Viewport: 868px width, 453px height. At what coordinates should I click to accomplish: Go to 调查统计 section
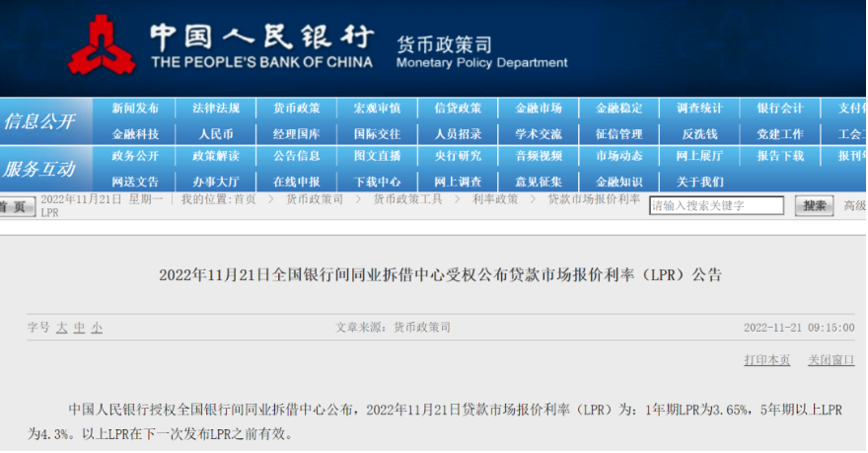coord(699,109)
